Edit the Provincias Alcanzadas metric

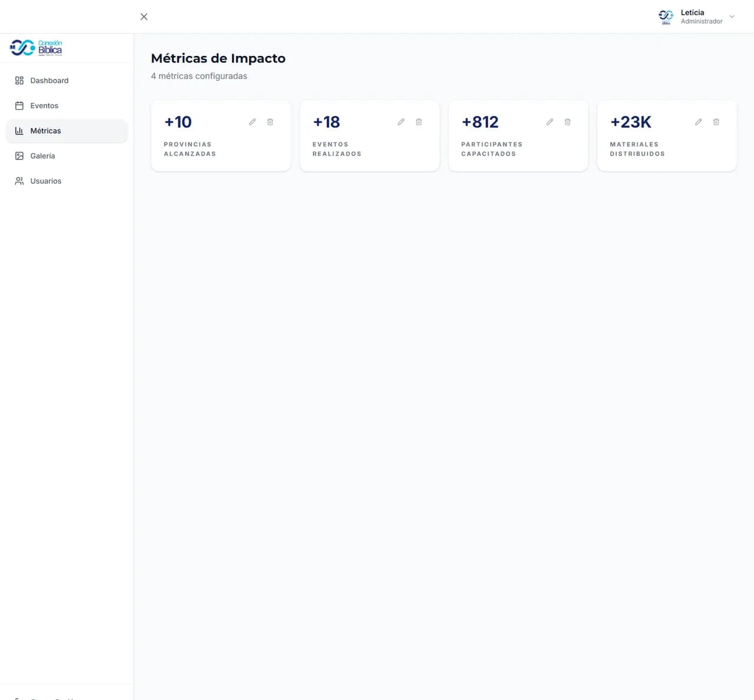click(x=252, y=122)
